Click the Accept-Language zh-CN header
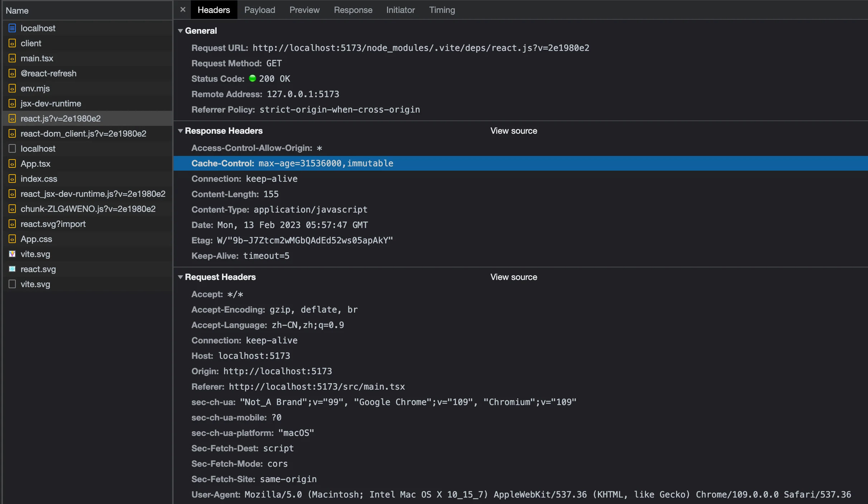Screen dimensions: 868x504 268,325
